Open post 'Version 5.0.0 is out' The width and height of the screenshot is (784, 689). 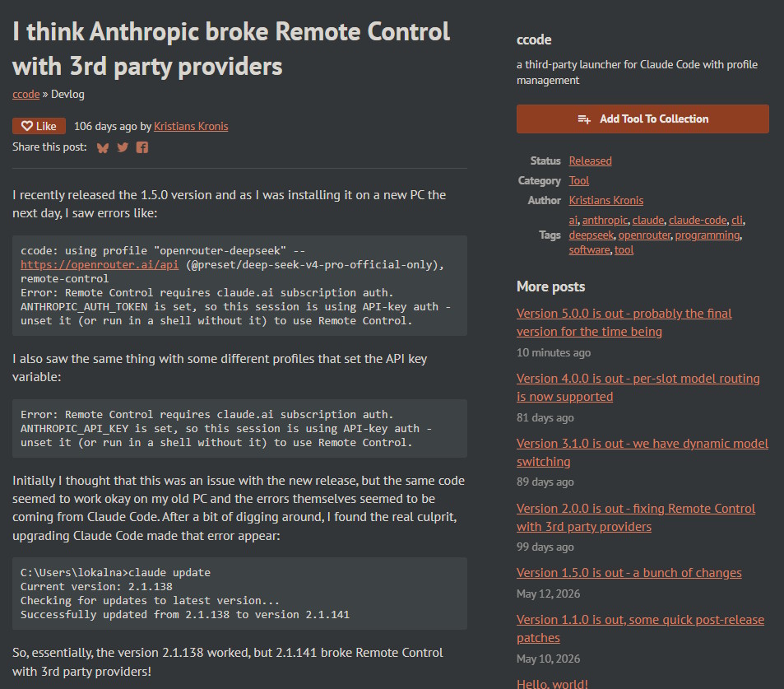[x=624, y=322]
